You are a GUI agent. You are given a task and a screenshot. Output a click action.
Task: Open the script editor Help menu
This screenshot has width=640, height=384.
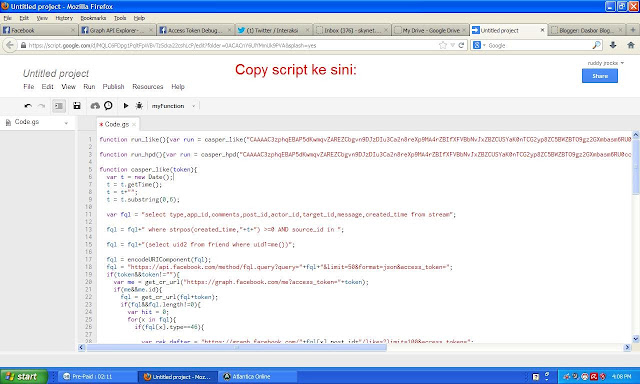point(178,87)
